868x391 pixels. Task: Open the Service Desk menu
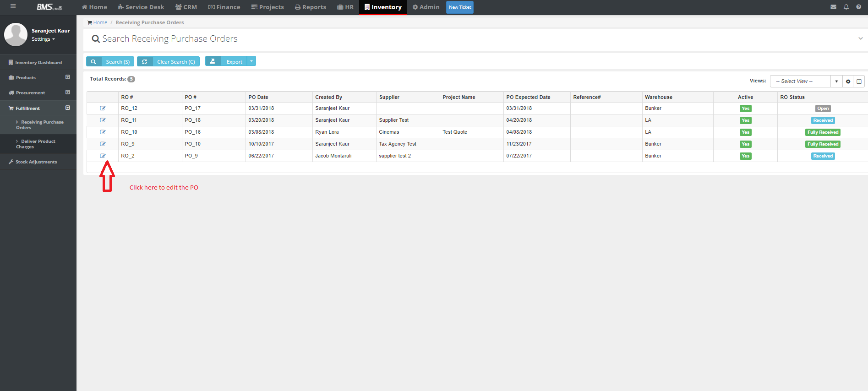[141, 7]
